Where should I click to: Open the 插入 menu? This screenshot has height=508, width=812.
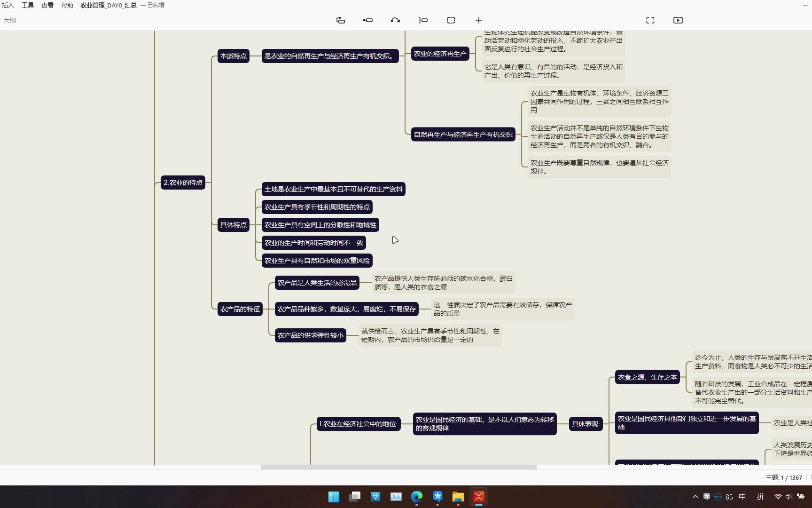coord(8,5)
